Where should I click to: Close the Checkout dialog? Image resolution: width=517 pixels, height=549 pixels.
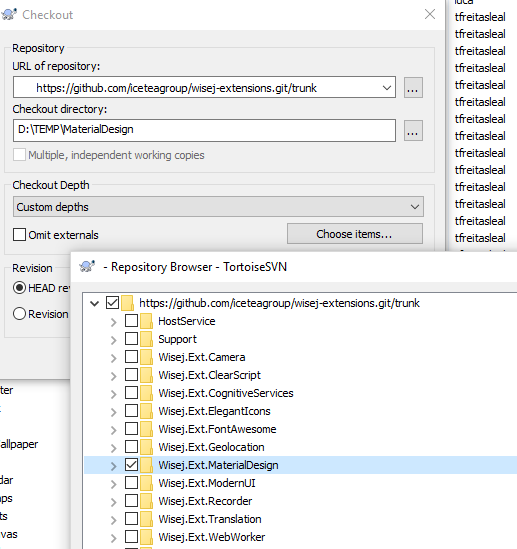pyautogui.click(x=430, y=14)
